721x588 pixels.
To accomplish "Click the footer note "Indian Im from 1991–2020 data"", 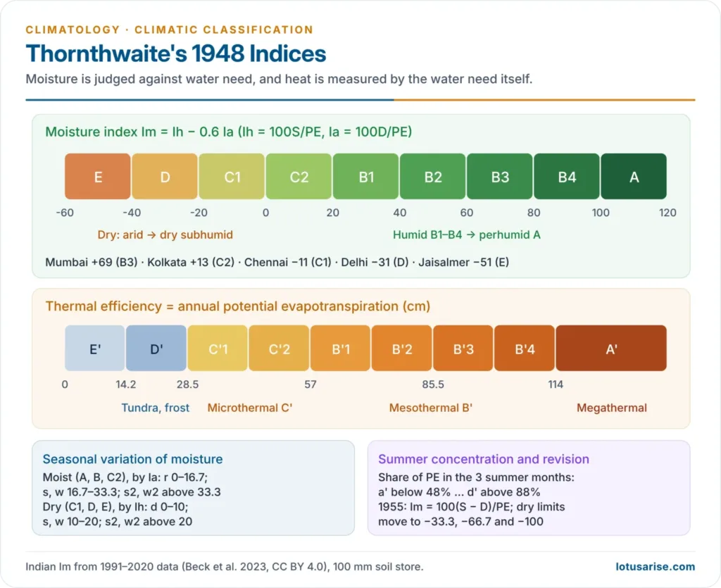I will point(225,567).
